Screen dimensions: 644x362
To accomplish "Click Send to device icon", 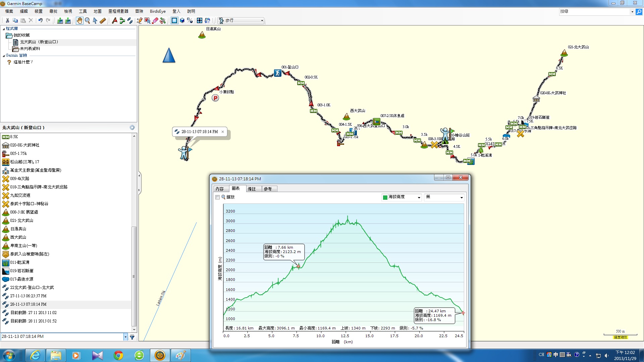I will tap(60, 20).
